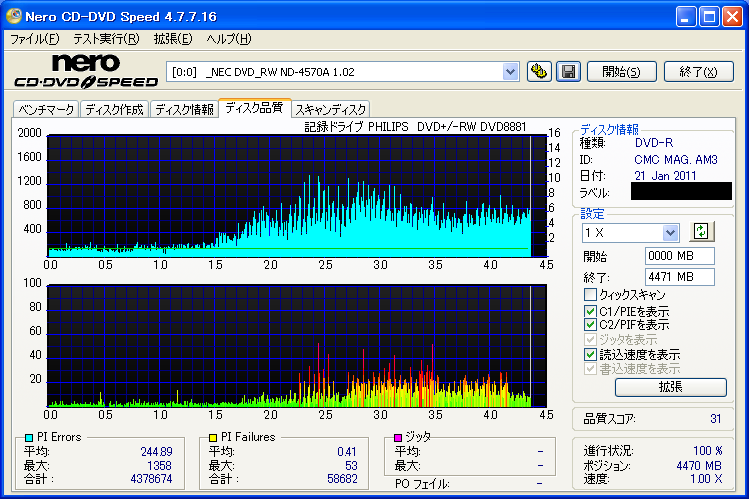
Task: Click the PI Errors maximum 1358
Action: click(159, 466)
